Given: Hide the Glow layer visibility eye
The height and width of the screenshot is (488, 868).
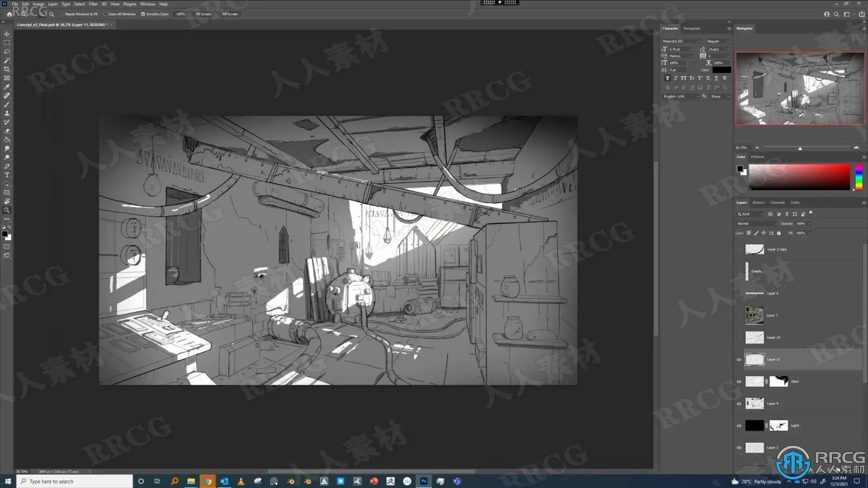Looking at the screenshot, I should (x=739, y=382).
